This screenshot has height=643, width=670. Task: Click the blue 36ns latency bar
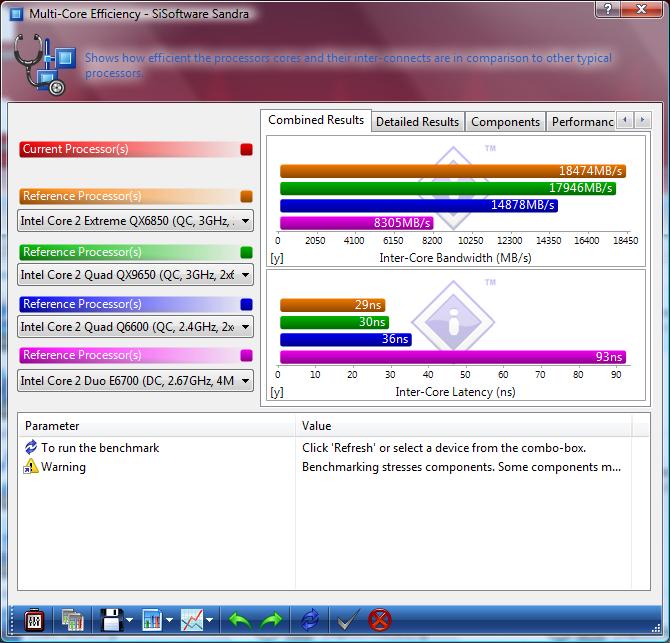coord(346,339)
